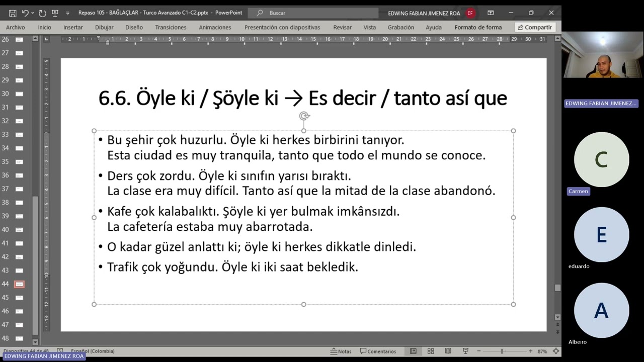Undo the last action

tap(25, 13)
